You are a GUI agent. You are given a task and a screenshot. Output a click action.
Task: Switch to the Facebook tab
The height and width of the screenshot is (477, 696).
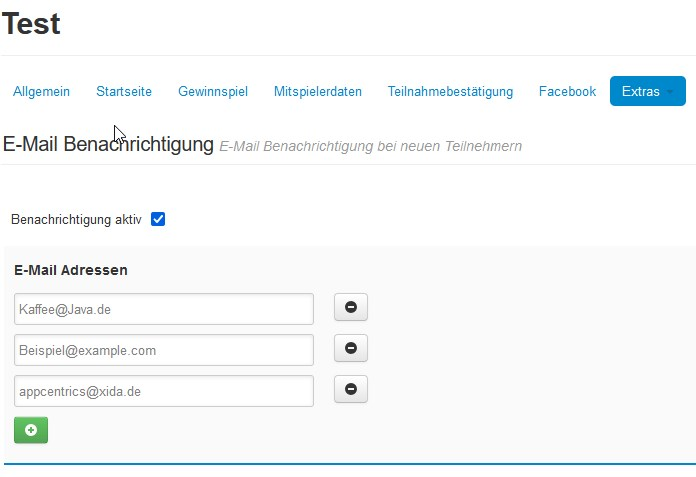click(567, 92)
